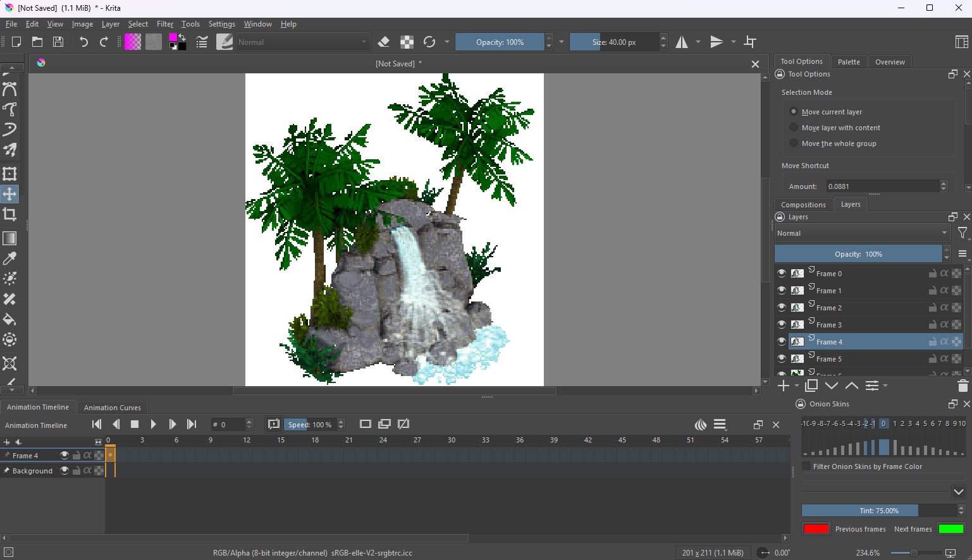Delete layer using trash icon
This screenshot has height=560, width=972.
pos(963,386)
